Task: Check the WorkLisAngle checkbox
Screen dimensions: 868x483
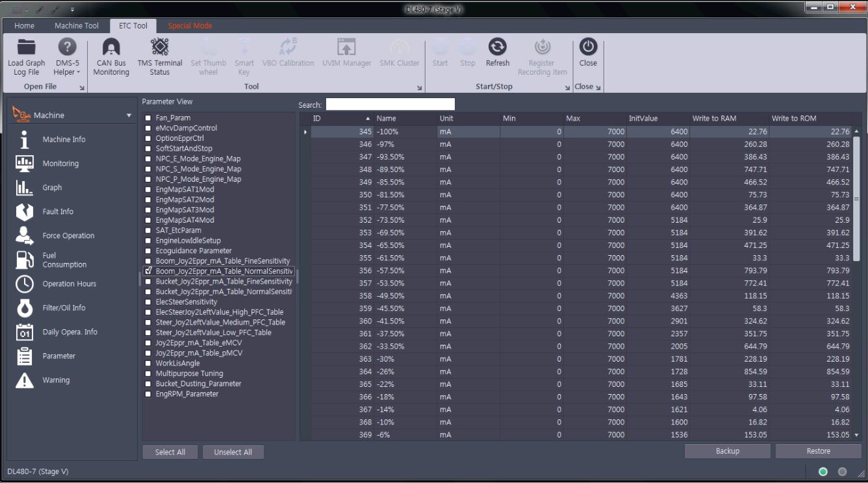Action: tap(149, 364)
